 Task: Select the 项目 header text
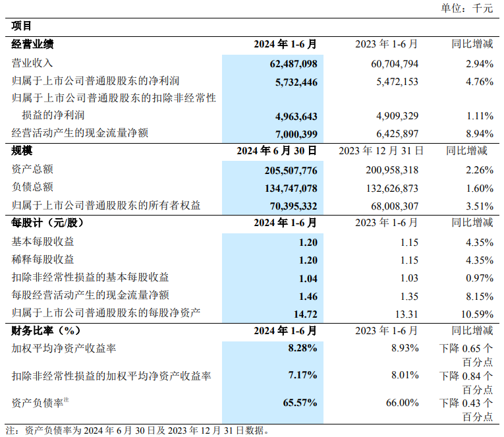coord(21,26)
